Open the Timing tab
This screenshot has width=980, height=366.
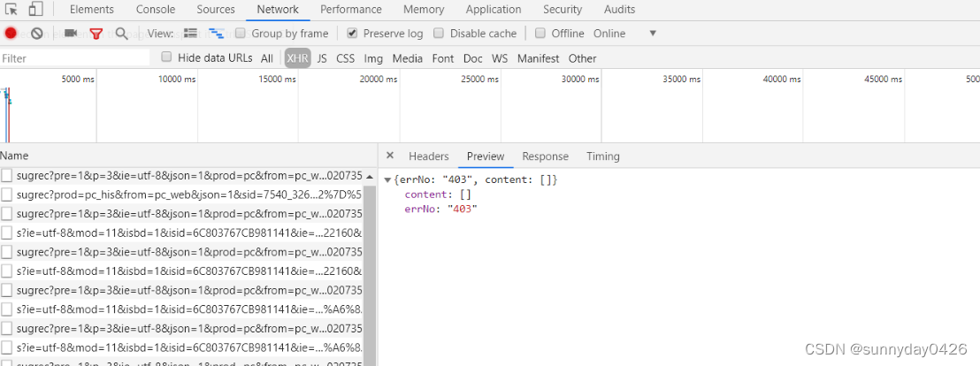pyautogui.click(x=603, y=156)
